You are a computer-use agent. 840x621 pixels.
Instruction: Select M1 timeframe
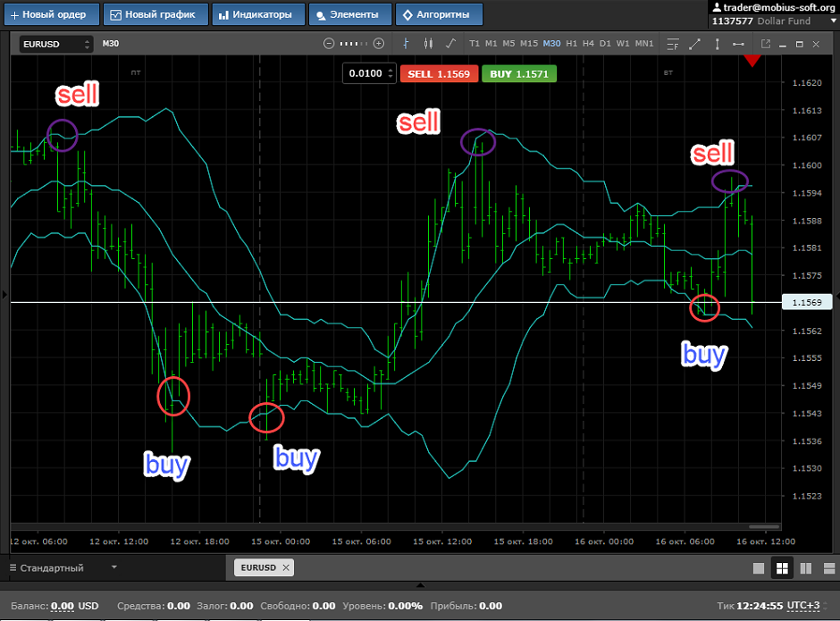pyautogui.click(x=491, y=44)
